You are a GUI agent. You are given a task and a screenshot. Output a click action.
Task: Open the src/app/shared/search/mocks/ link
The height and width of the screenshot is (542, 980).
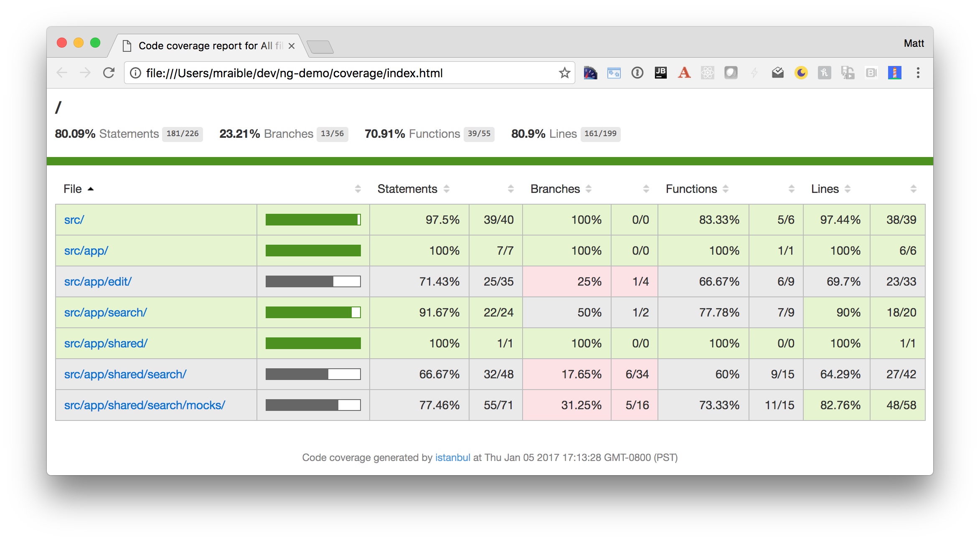pyautogui.click(x=145, y=405)
